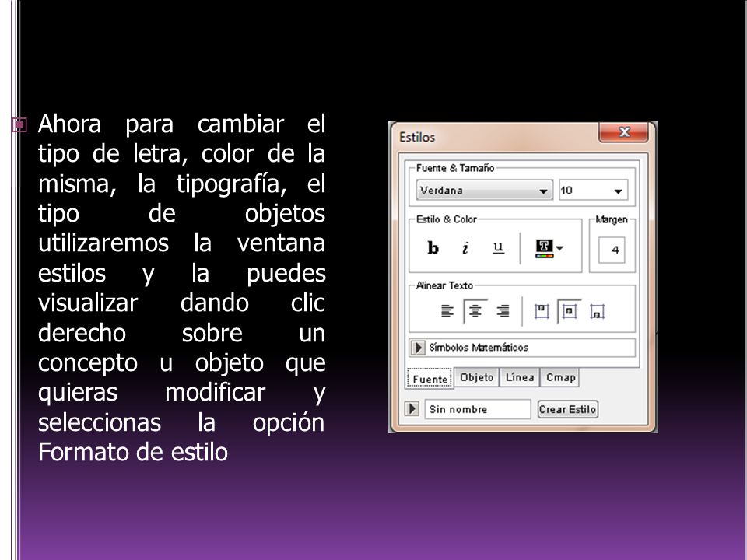Open the font size 10 dropdown
Viewport: 747px width, 560px height.
pyautogui.click(x=594, y=191)
